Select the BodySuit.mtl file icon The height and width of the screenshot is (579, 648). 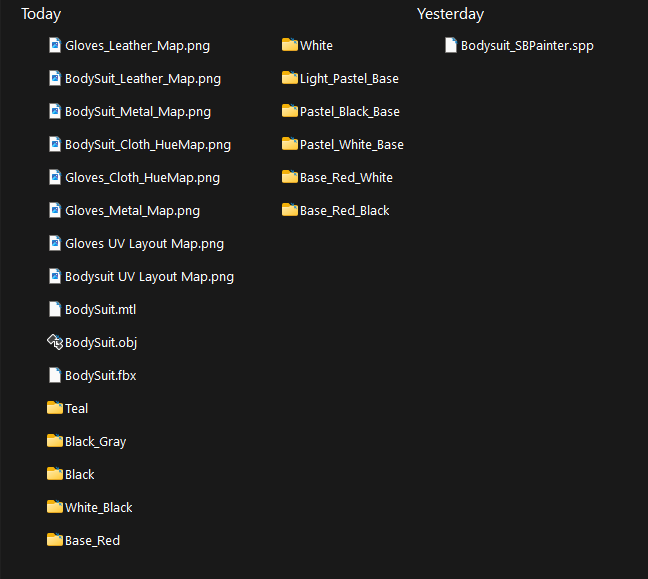[55, 309]
